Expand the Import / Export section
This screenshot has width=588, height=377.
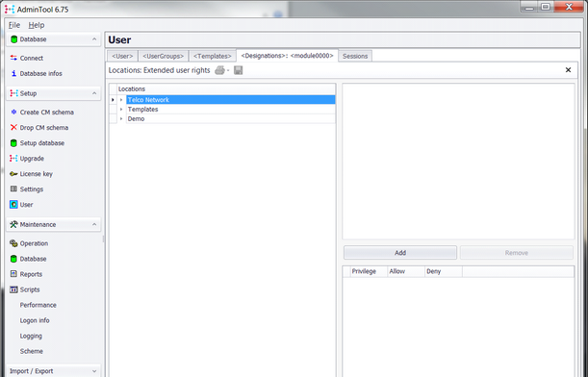pos(94,371)
